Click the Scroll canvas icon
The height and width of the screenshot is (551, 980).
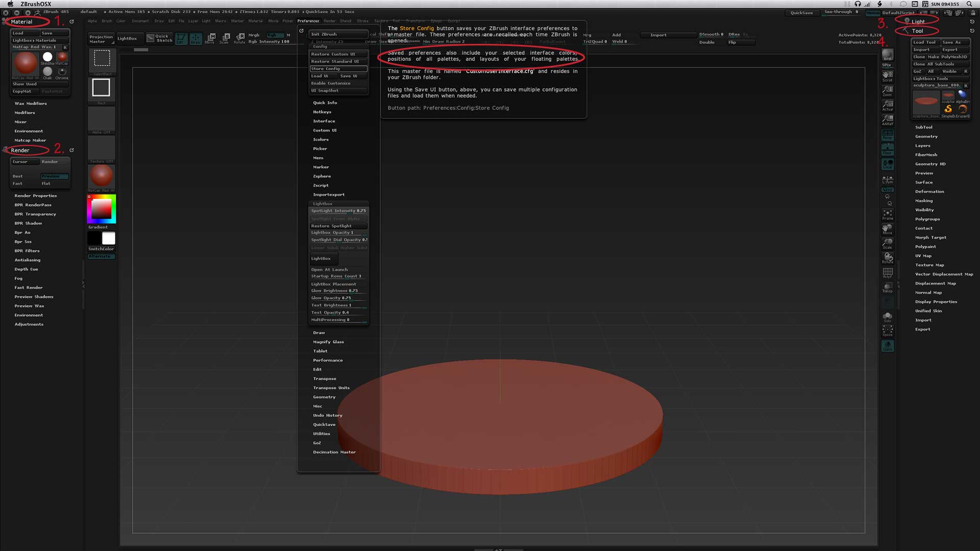[888, 77]
